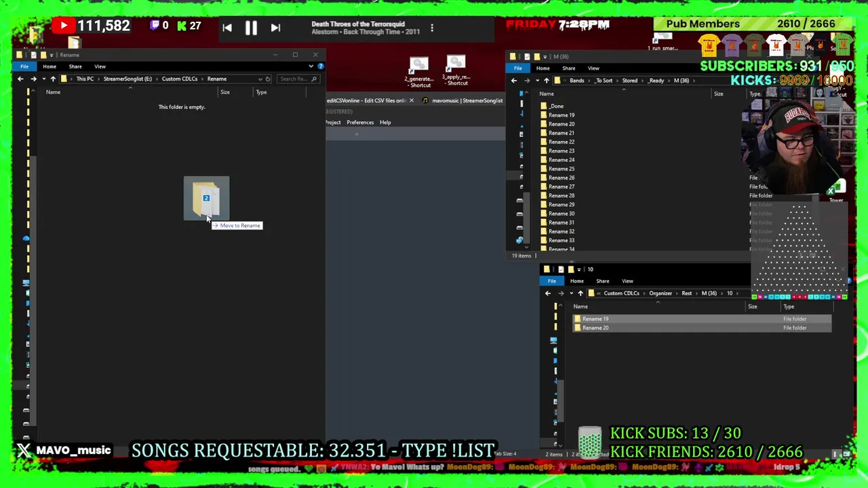Click Properties icon in Rename window title bar
Viewport: 868px width, 488px height.
pos(33,55)
